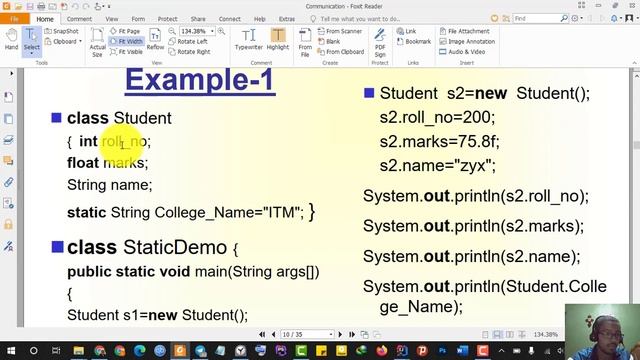Viewport: 640px width, 360px height.
Task: Open the Help tab
Action: tap(260, 19)
